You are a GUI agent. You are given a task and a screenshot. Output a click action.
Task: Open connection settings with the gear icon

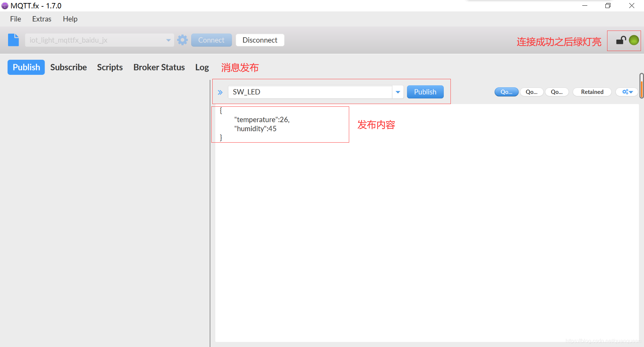(x=182, y=40)
